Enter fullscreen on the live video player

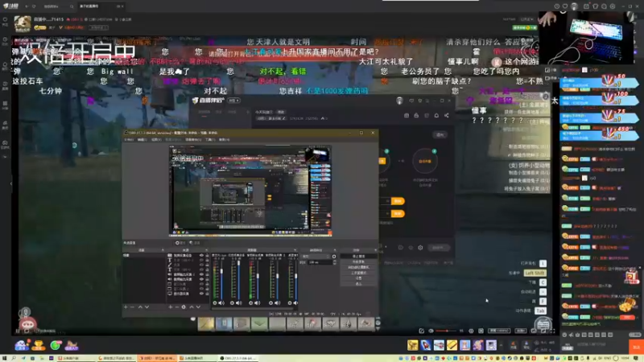click(553, 331)
